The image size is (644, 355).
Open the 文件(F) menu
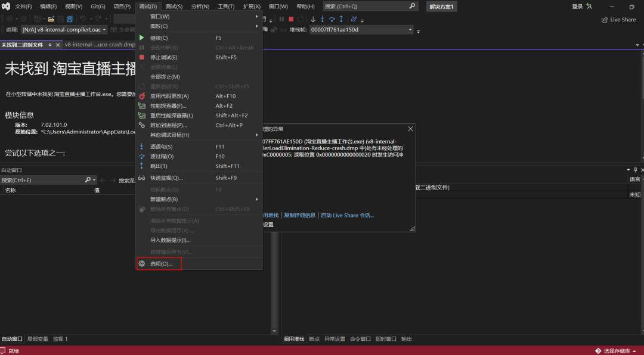[23, 7]
